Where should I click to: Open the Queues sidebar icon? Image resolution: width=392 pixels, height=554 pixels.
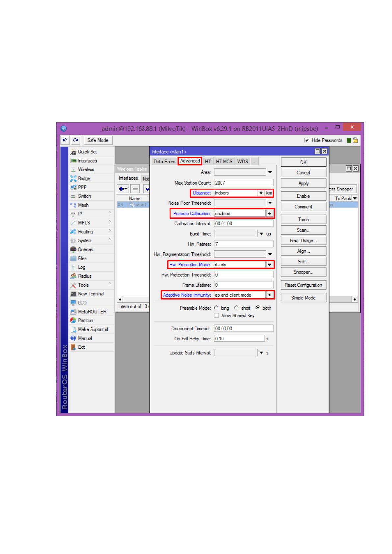(73, 250)
